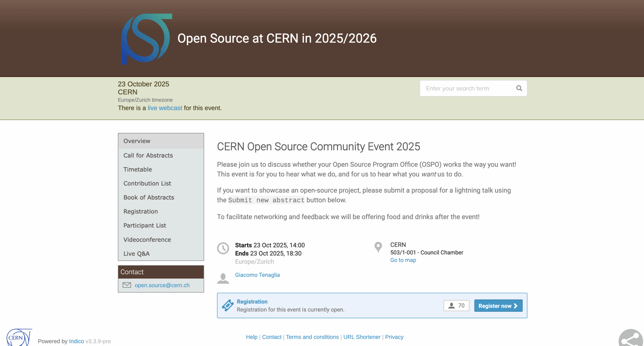
Task: Click the 70 participants count badge
Action: [456, 306]
